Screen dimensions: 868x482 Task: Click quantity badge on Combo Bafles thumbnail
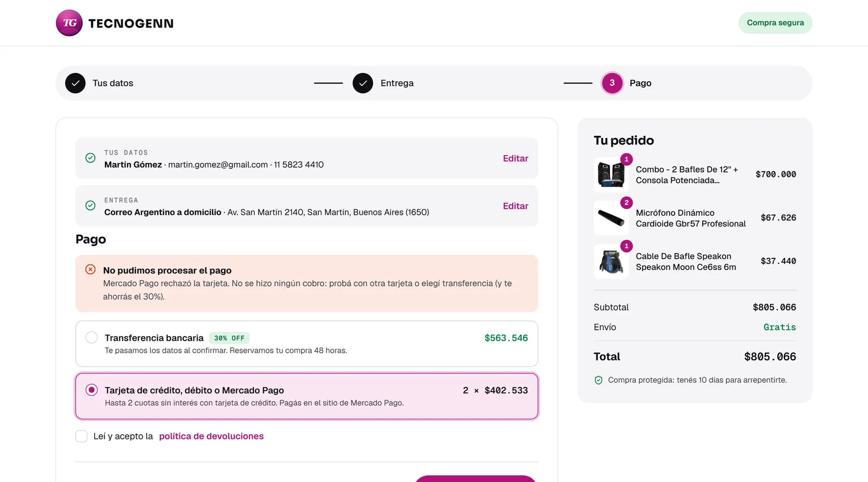(626, 159)
